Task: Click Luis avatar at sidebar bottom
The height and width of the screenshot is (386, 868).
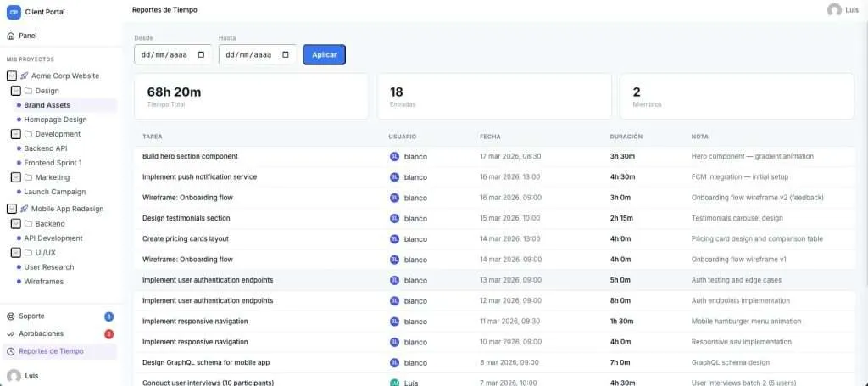Action: [14, 376]
